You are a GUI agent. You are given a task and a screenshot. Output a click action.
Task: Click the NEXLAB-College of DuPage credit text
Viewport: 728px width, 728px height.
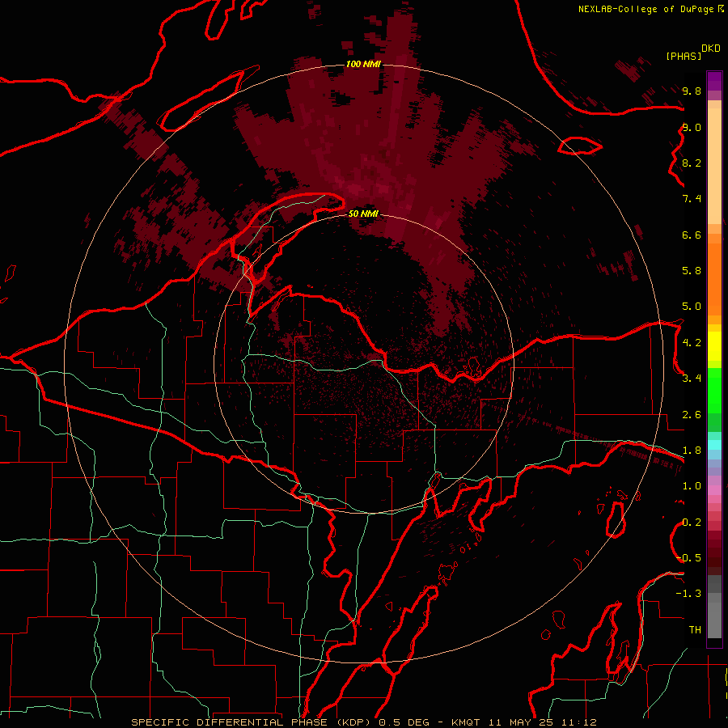646,9
